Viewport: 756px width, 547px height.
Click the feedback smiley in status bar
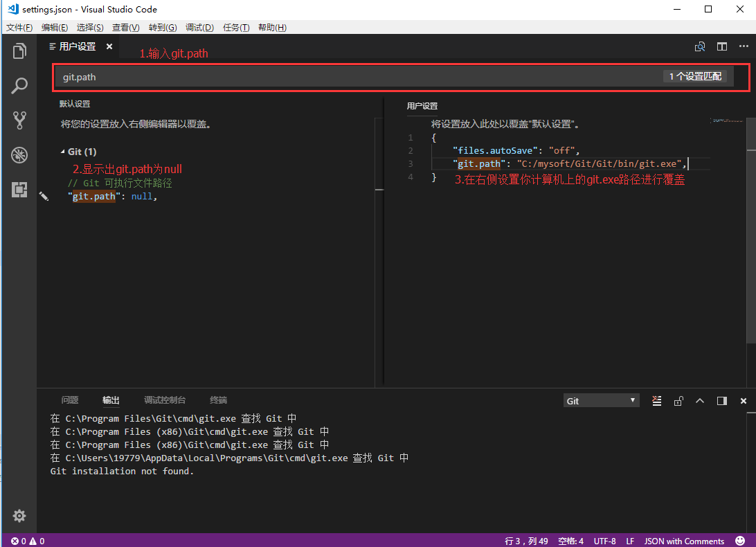pos(740,541)
